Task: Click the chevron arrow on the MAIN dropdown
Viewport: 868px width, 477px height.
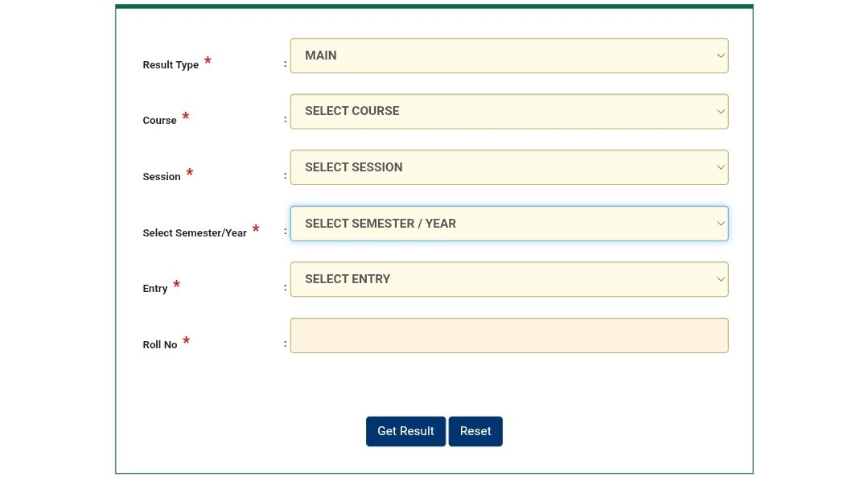Action: coord(720,56)
